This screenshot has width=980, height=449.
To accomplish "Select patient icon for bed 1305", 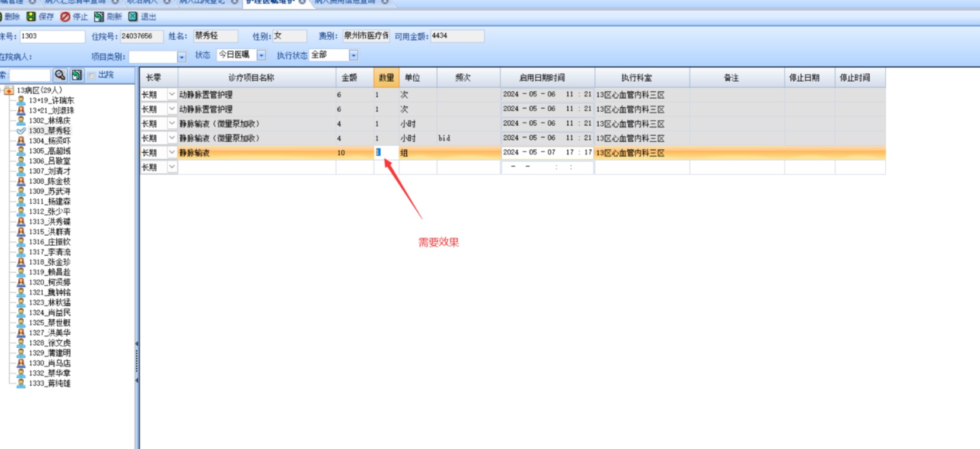I will point(21,150).
